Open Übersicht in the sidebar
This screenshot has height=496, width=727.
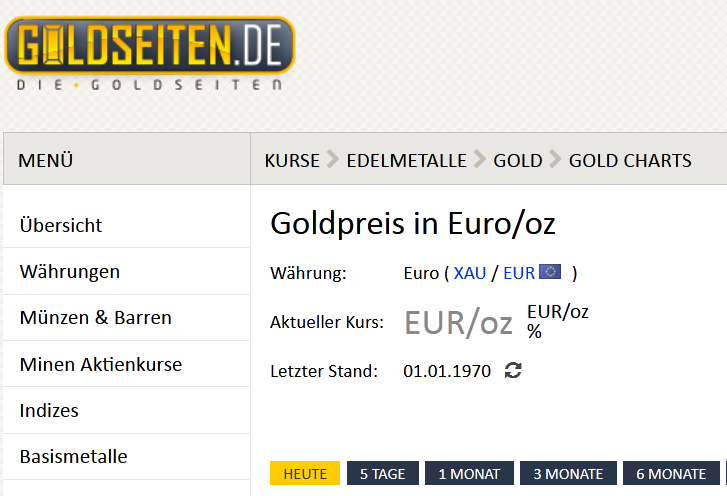click(x=61, y=226)
